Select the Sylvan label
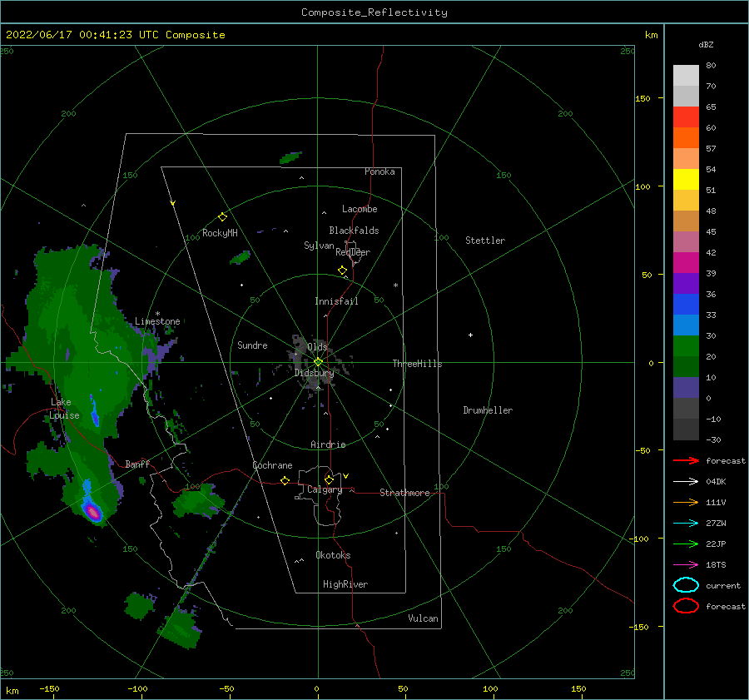749x700 pixels. coord(319,246)
